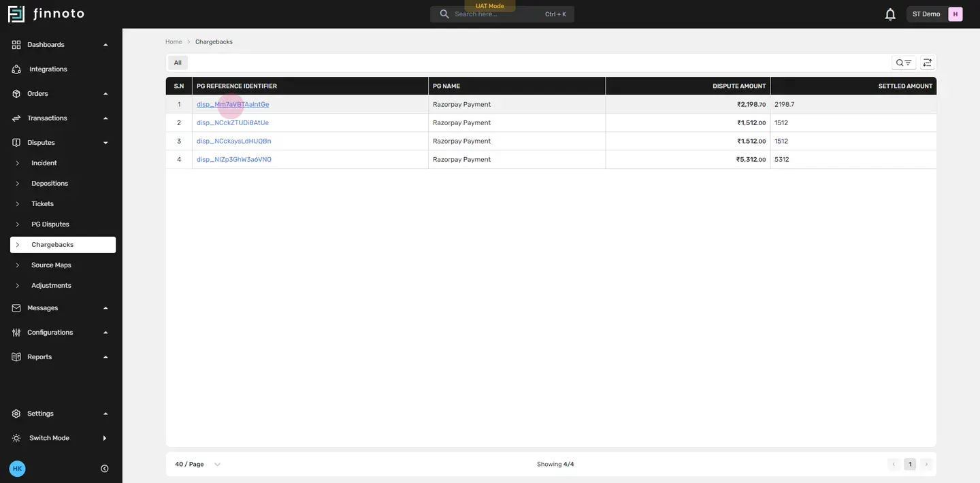Click the Messages envelope icon

16,308
